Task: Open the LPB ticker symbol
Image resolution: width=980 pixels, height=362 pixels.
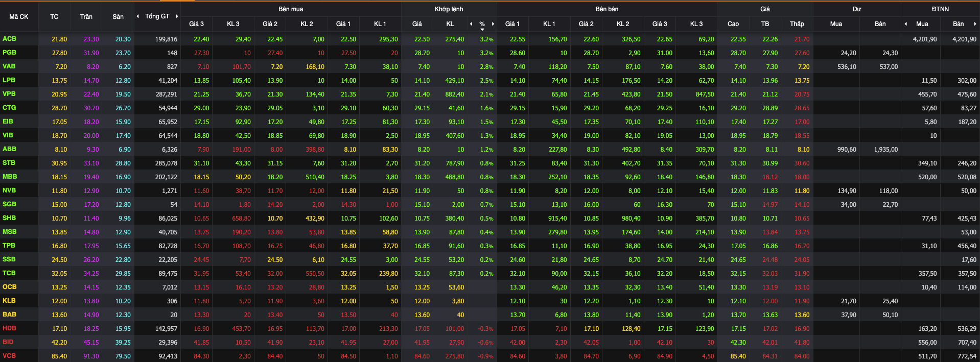Action: (x=9, y=80)
